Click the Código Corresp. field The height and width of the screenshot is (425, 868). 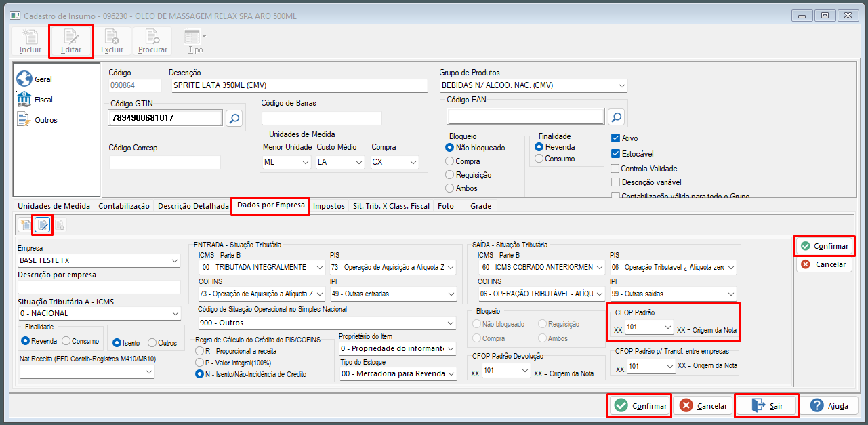click(x=165, y=163)
